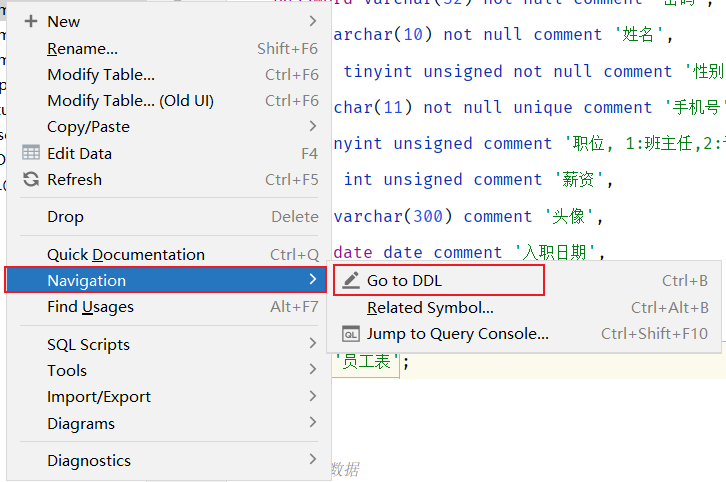Image resolution: width=726 pixels, height=482 pixels.
Task: Open the SQL Scripts submenu arrow
Action: [x=313, y=344]
